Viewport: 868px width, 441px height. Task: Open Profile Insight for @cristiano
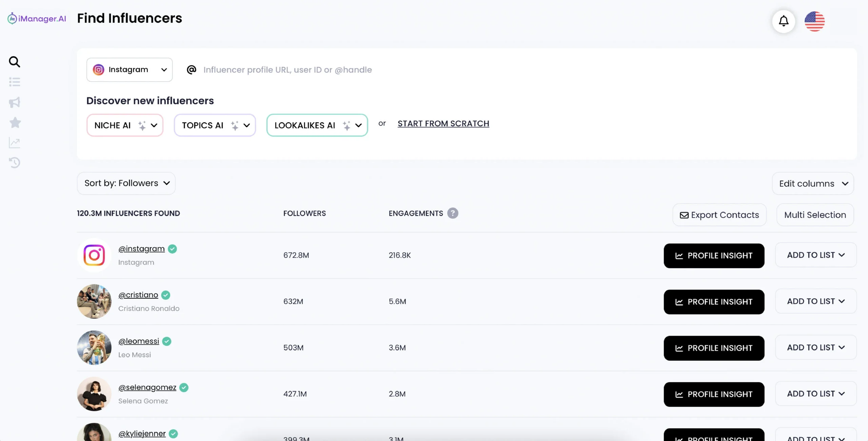(x=714, y=302)
